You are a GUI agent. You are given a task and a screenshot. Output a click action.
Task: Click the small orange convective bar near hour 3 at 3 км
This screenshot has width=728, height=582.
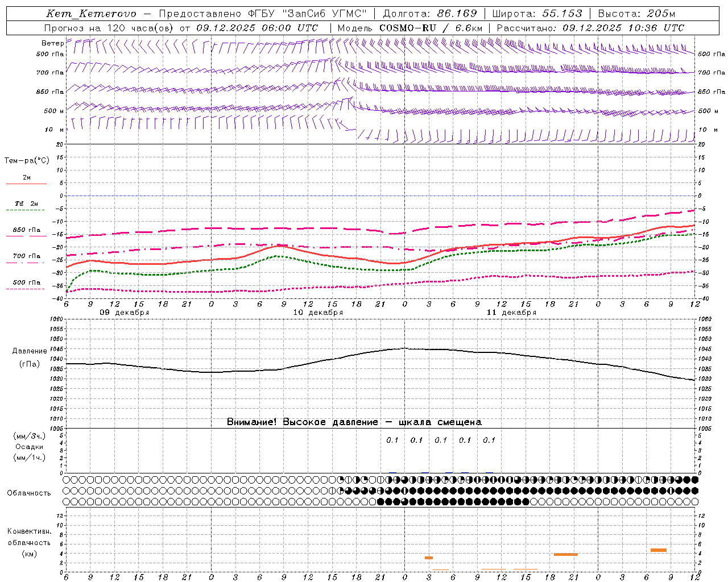click(x=429, y=558)
